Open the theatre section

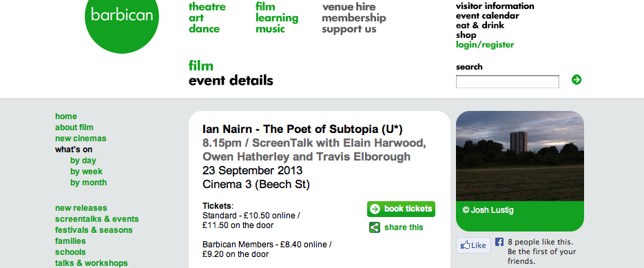pos(207,7)
